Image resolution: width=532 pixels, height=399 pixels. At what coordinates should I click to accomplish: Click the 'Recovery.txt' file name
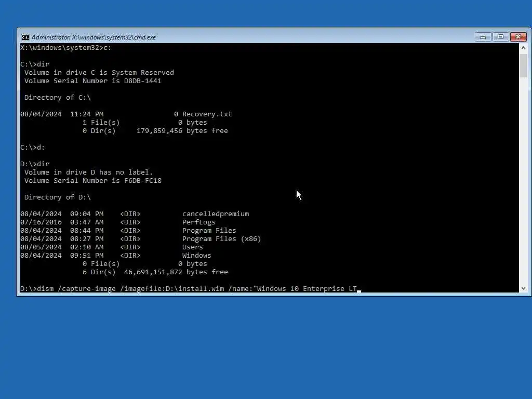point(207,114)
